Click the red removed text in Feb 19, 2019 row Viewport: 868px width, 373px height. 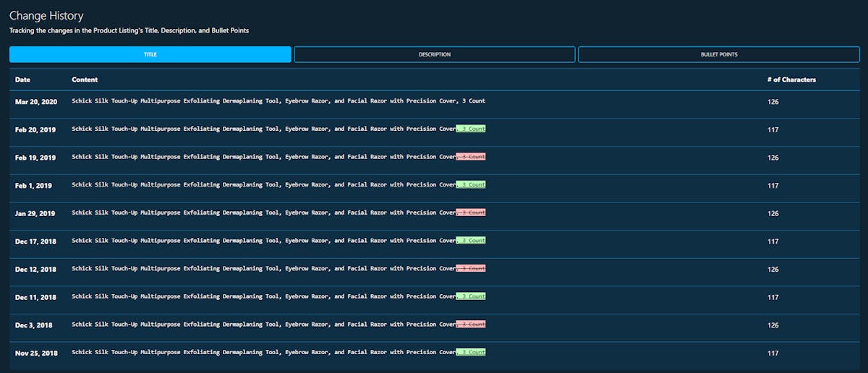point(471,156)
